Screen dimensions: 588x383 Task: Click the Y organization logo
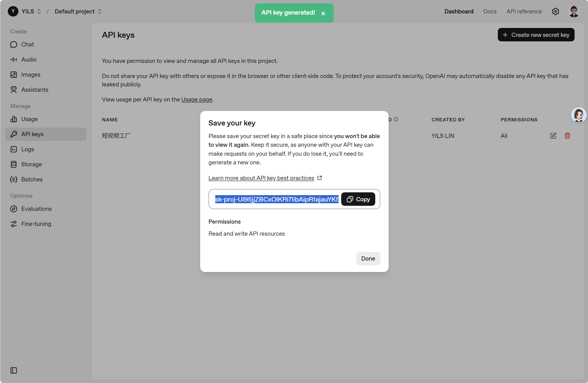pos(13,11)
